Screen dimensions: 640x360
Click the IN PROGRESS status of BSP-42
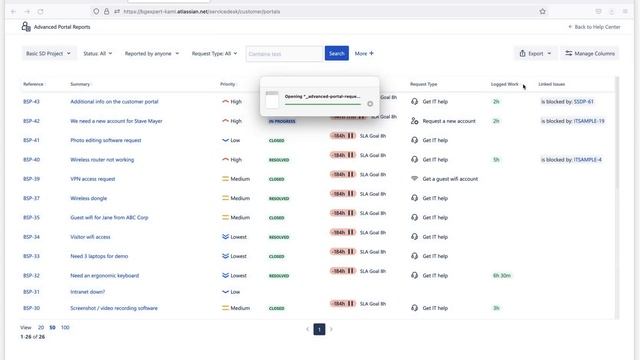point(282,121)
